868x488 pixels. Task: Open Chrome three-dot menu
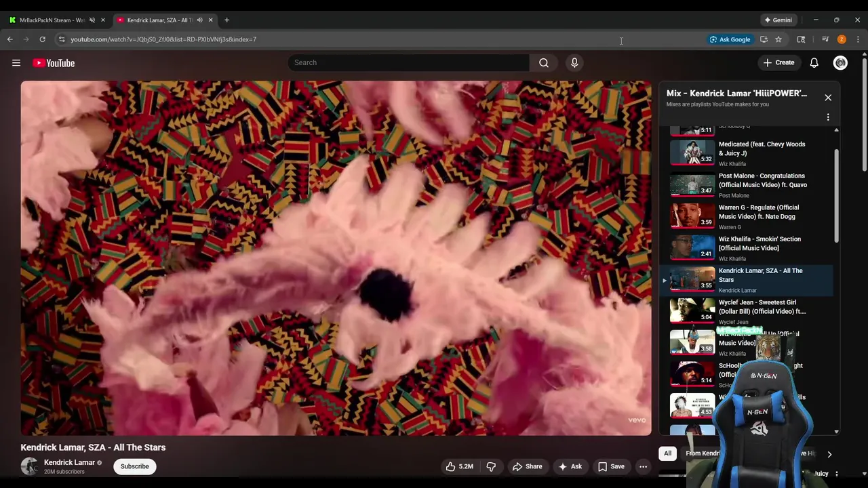(x=858, y=39)
